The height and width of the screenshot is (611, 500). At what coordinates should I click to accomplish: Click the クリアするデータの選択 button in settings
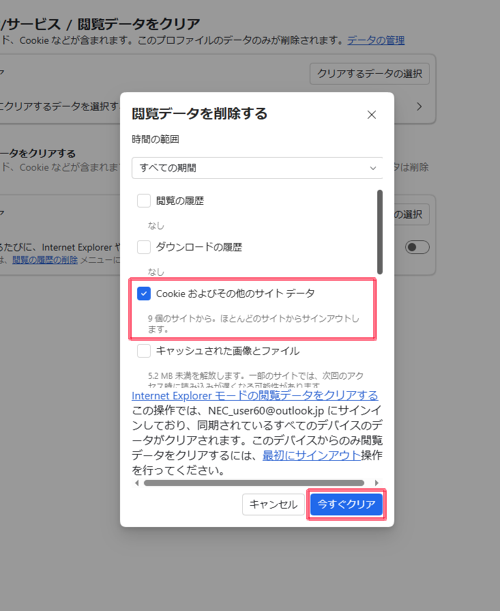(369, 74)
